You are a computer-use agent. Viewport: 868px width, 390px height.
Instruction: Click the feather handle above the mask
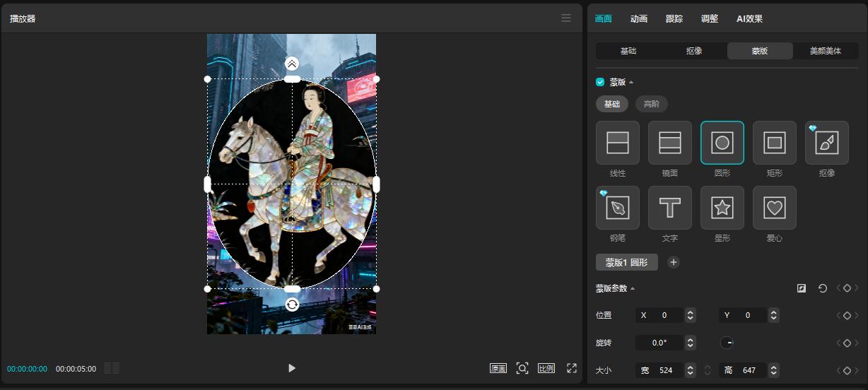click(292, 64)
